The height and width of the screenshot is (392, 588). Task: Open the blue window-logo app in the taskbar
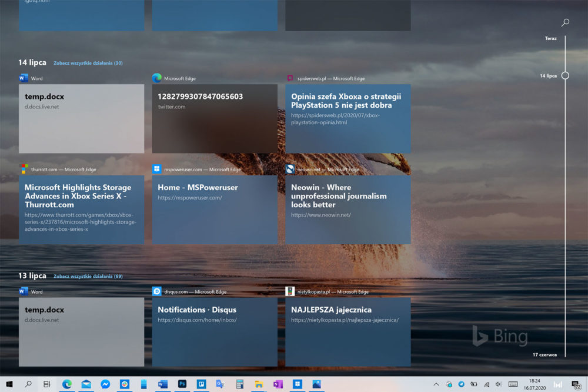[298, 384]
